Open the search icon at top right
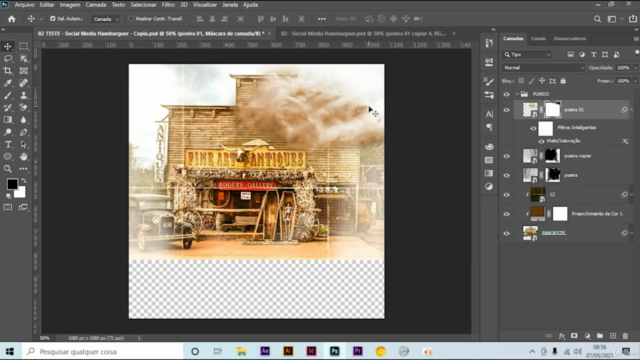 coord(597,19)
